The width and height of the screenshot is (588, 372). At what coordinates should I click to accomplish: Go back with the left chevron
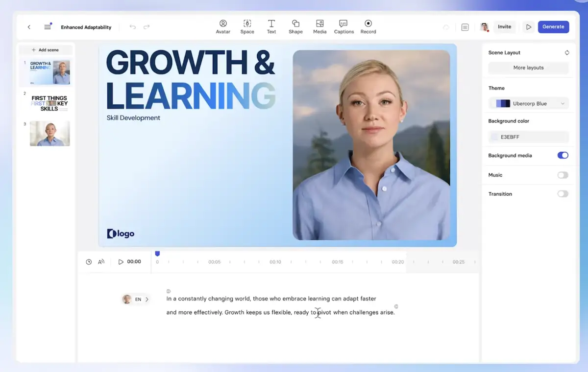pyautogui.click(x=29, y=27)
